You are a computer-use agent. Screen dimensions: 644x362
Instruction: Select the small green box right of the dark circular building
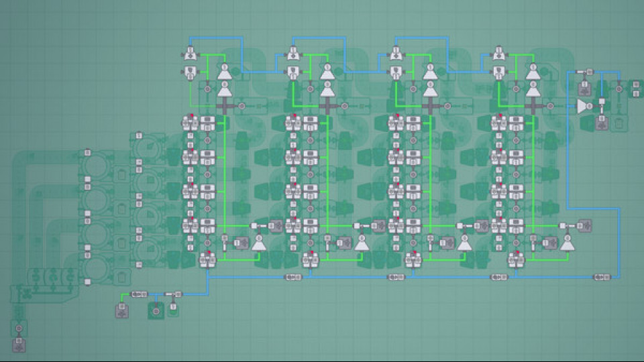coord(173,310)
